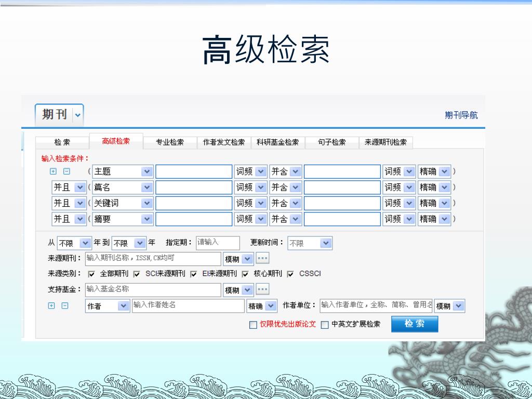The height and width of the screenshot is (399, 532).
Task: Open the 期刊 database dropdown
Action: point(78,115)
